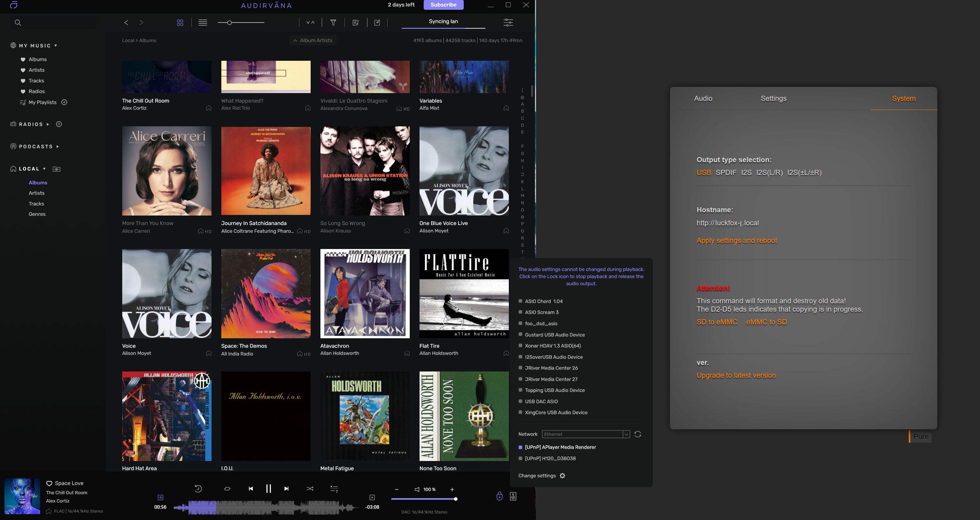Click the purple lock icon
Viewport: 980px width, 520px height.
[500, 496]
